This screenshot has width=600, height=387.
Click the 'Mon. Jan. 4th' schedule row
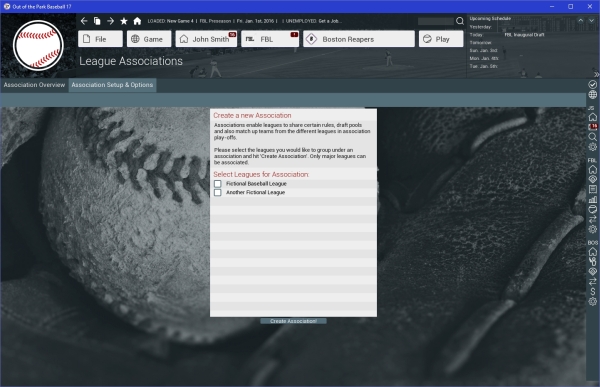coord(484,59)
